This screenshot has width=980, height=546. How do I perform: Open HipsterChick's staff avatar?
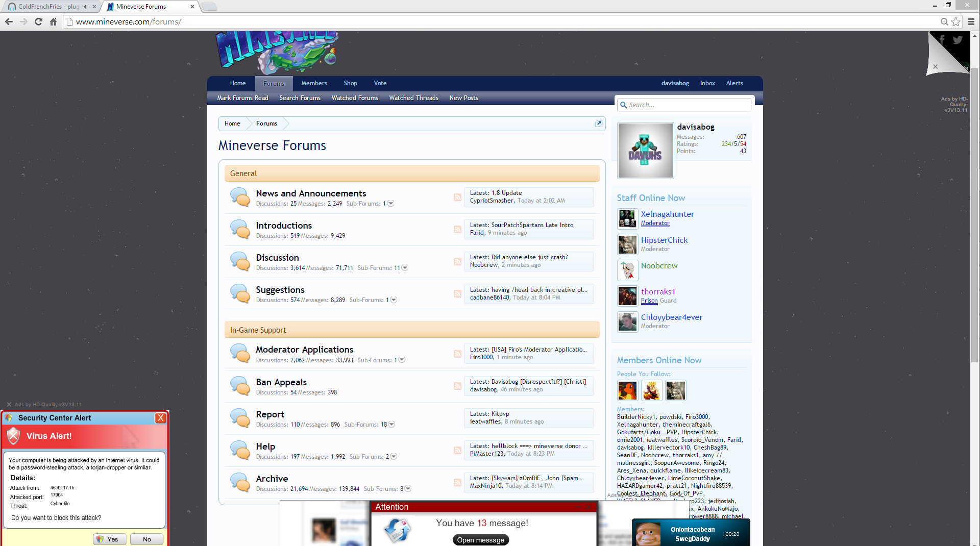click(627, 244)
